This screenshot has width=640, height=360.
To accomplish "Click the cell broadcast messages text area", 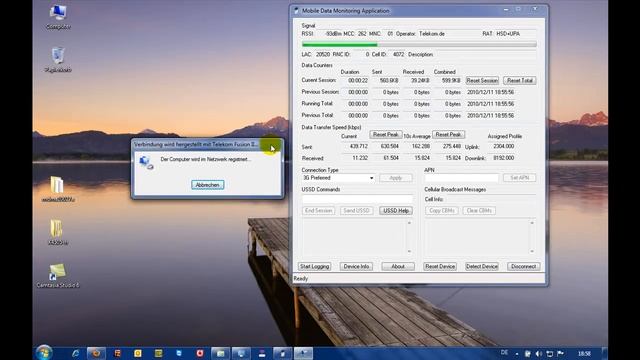I will point(476,237).
